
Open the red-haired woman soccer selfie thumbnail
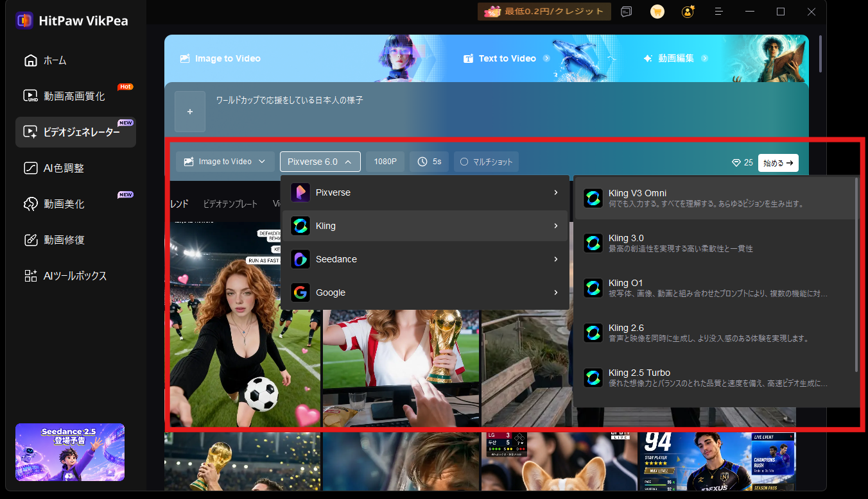(x=244, y=325)
